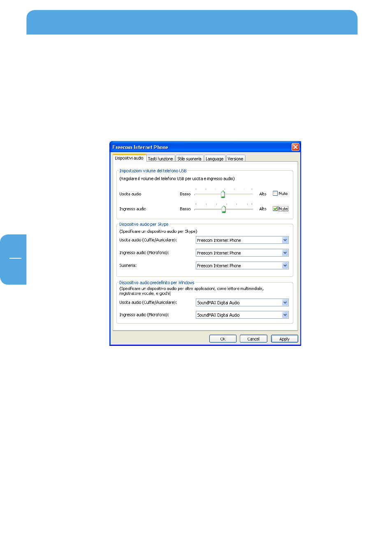Click the 'Dispositivo audio per Skype' heading
Screen dimensions: 392x556
[144, 224]
